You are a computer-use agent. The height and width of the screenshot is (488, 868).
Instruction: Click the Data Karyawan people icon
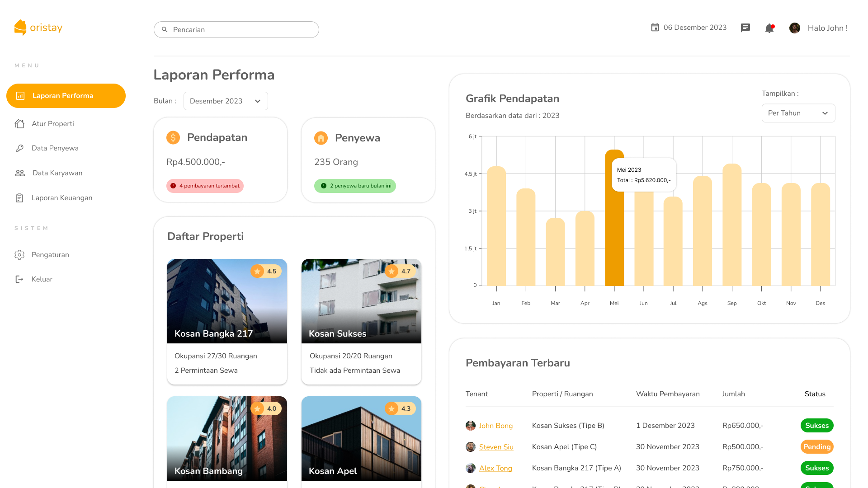(x=20, y=173)
